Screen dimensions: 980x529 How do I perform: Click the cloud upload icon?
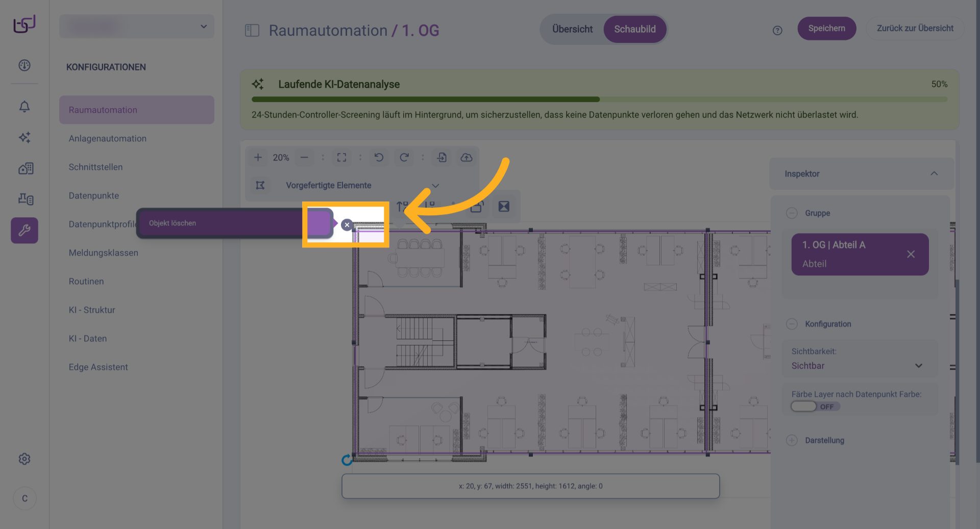466,158
